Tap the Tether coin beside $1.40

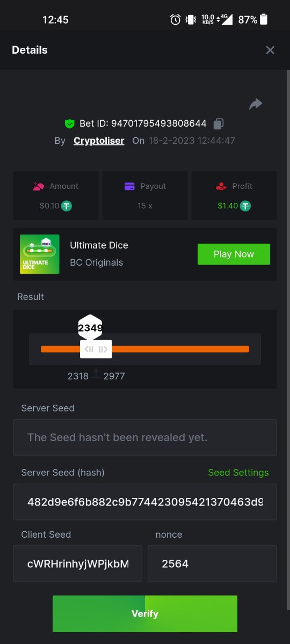pyautogui.click(x=245, y=206)
